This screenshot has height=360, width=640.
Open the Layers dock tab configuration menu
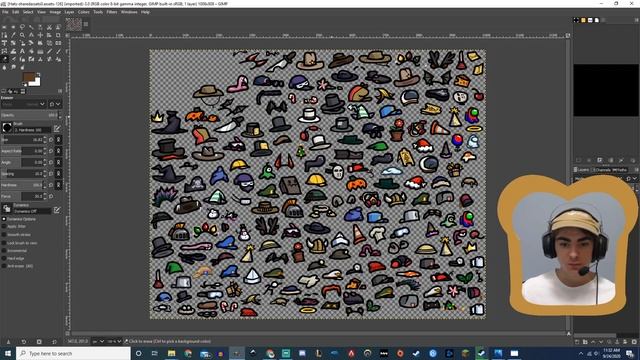click(x=636, y=170)
